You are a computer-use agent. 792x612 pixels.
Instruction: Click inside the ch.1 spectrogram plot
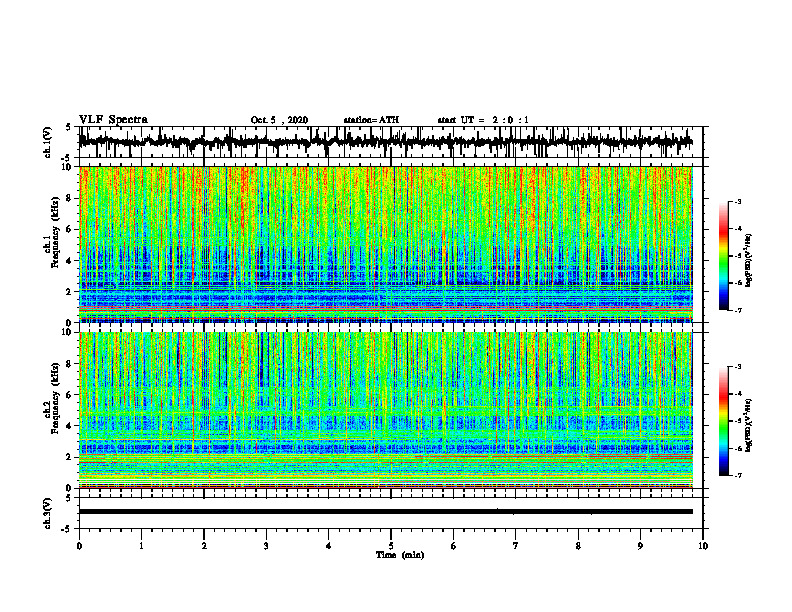385,244
